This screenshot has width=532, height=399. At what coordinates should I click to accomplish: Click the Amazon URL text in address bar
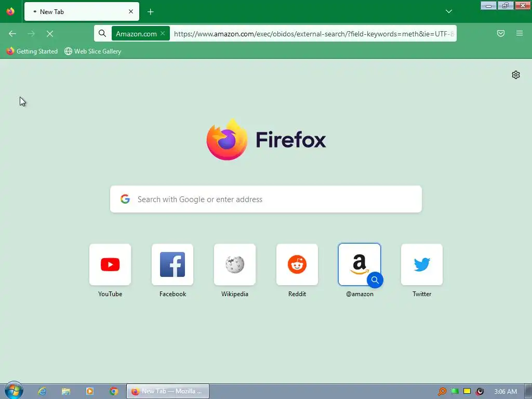314,34
